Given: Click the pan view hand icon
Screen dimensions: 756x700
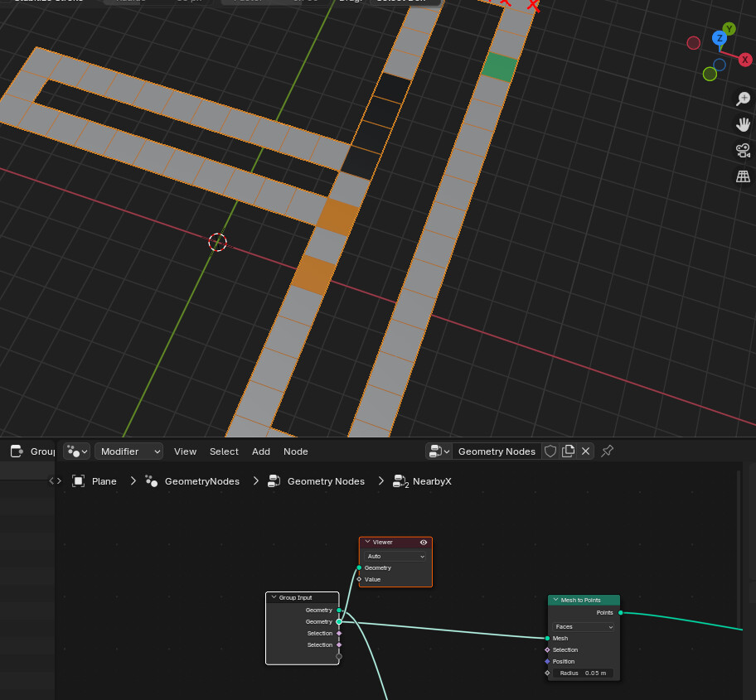Looking at the screenshot, I should click(743, 124).
